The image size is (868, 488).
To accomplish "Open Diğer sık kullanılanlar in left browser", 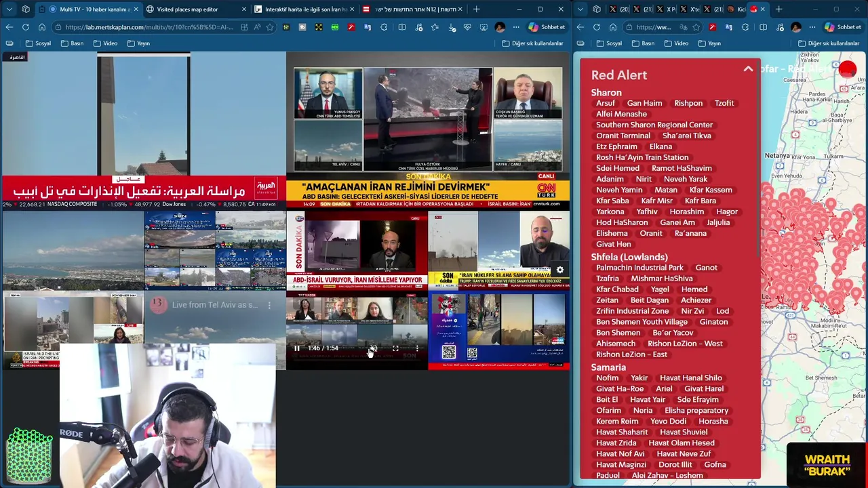I will [532, 43].
